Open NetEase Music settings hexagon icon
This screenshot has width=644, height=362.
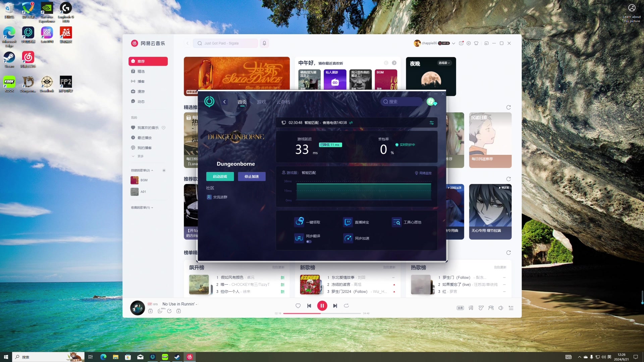pos(469,43)
